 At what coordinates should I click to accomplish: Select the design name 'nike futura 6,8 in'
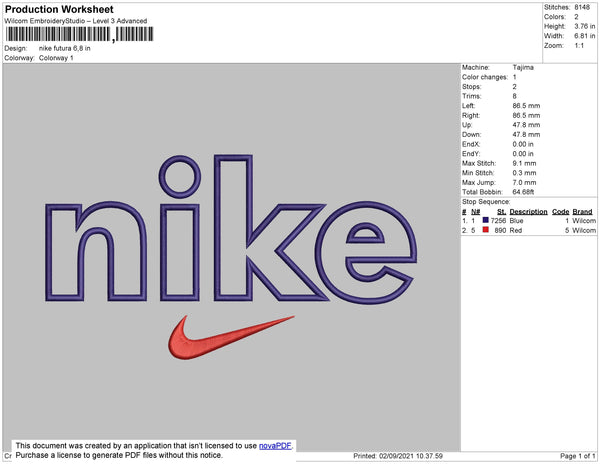pyautogui.click(x=65, y=48)
